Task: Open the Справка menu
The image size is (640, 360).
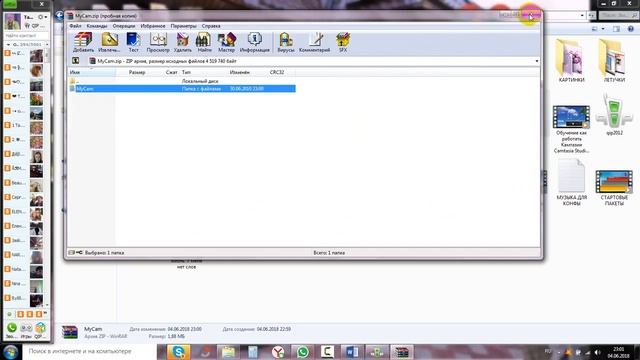Action: point(211,26)
